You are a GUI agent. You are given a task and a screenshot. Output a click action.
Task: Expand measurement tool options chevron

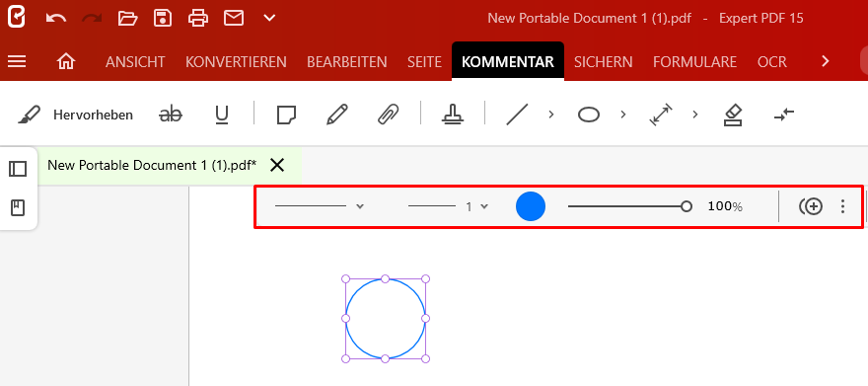tap(694, 115)
